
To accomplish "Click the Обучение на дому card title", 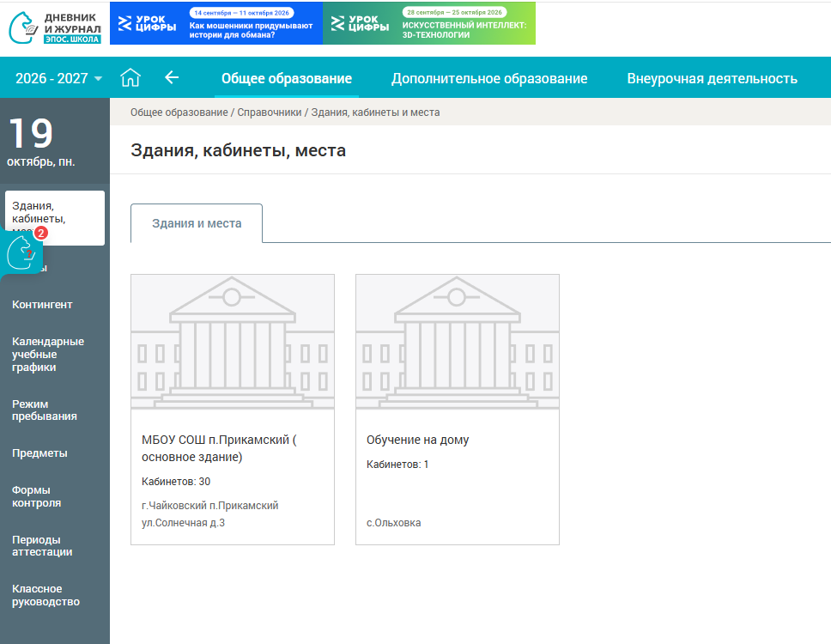I will [417, 440].
